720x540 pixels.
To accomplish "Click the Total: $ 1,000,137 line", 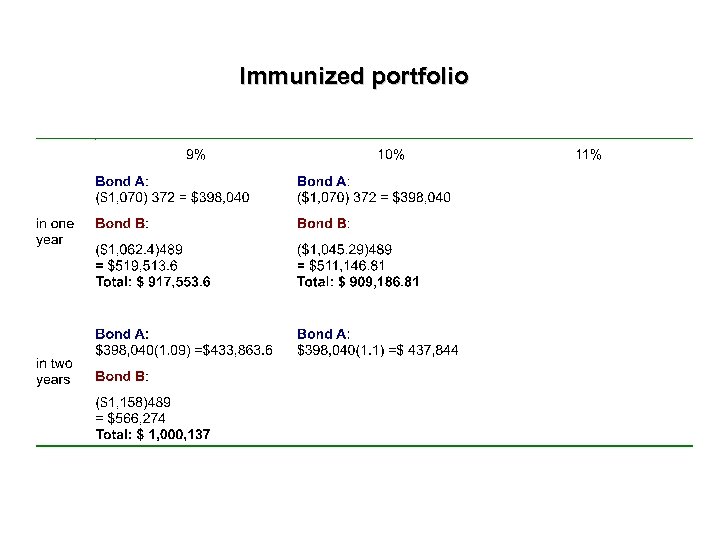I will [x=153, y=435].
